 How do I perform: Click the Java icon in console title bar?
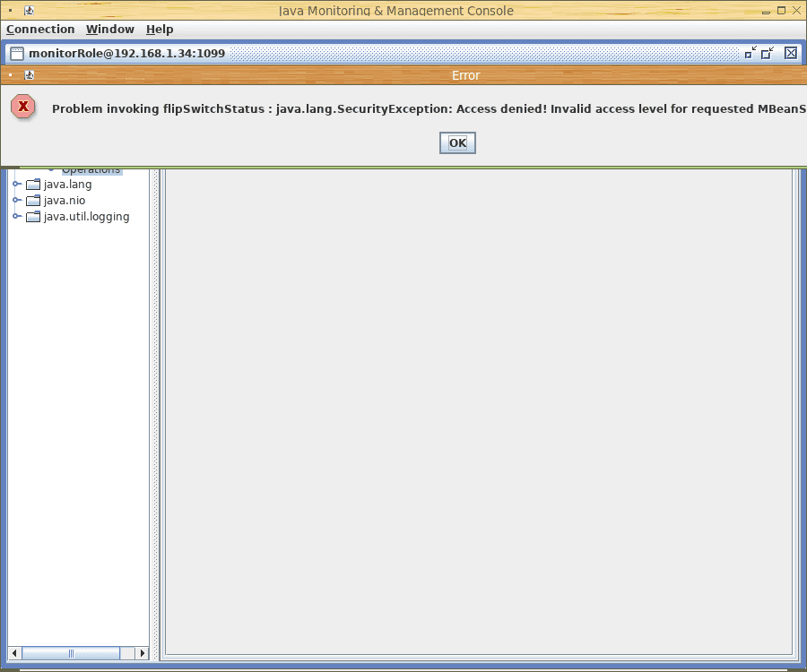point(30,10)
